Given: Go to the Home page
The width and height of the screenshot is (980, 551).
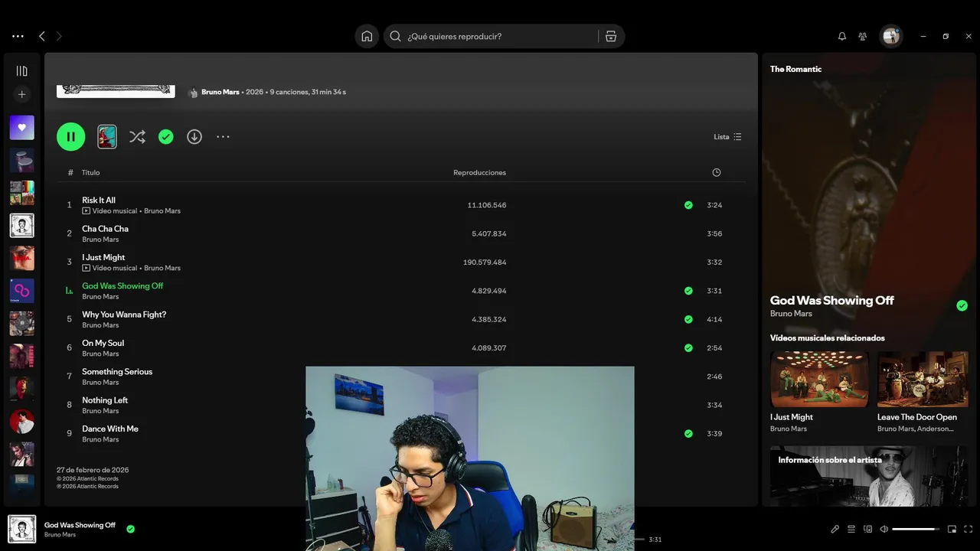Looking at the screenshot, I should coord(367,36).
